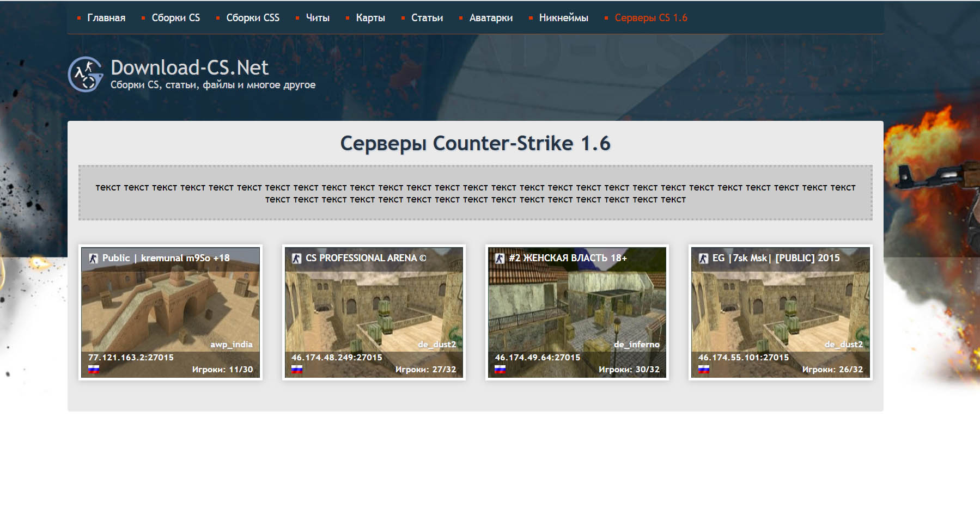Open the Карты menu item
The height and width of the screenshot is (528, 980).
[370, 18]
